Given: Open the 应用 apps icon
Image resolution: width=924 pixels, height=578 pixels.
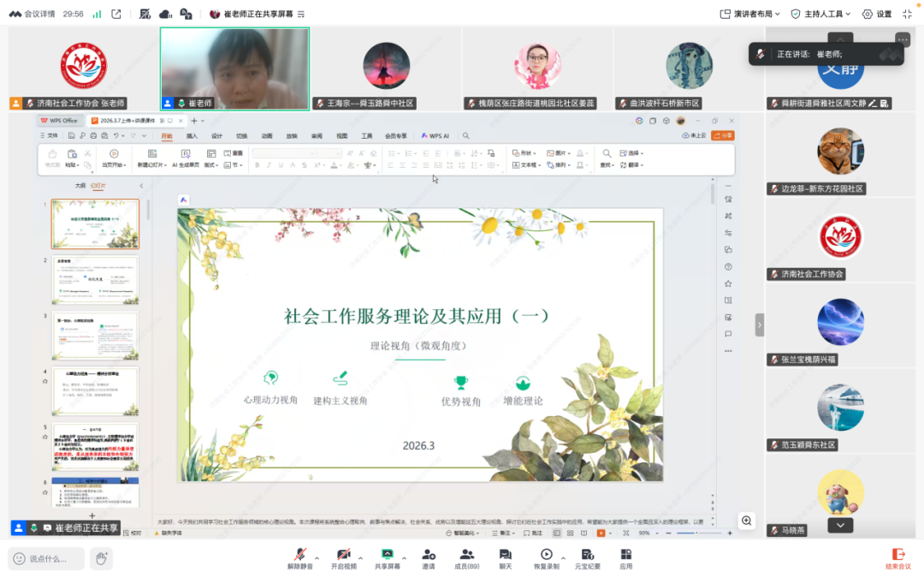Looking at the screenshot, I should coord(626,555).
